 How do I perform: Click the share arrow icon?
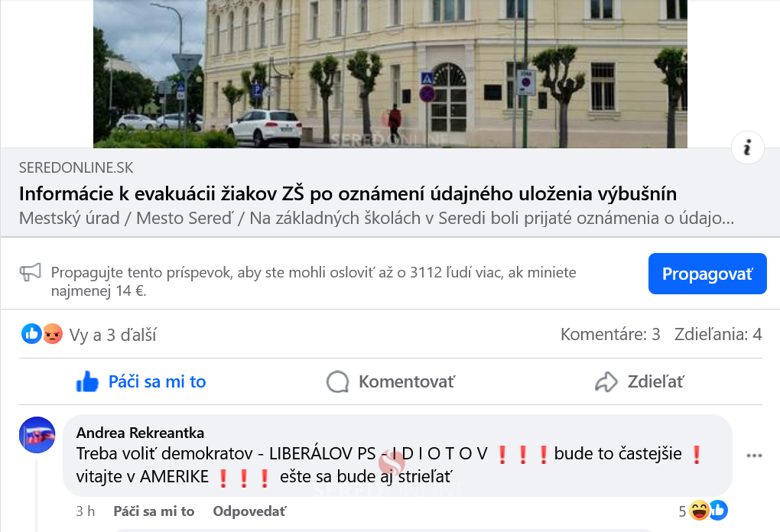pyautogui.click(x=606, y=382)
